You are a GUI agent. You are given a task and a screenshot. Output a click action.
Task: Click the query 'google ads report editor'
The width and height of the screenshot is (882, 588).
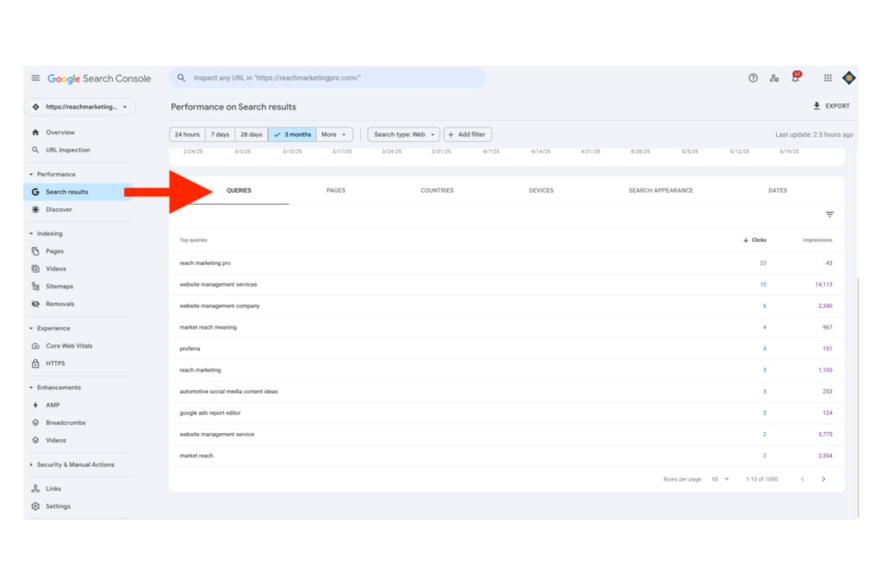(x=210, y=412)
